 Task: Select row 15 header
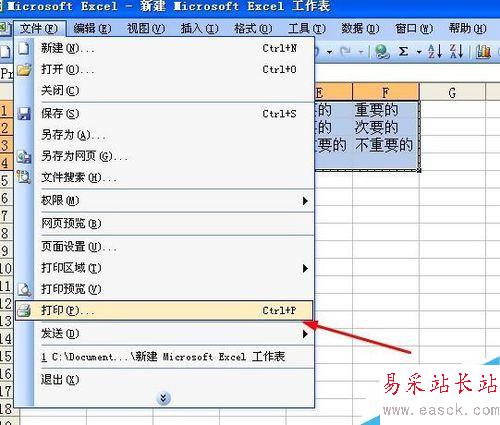point(6,356)
